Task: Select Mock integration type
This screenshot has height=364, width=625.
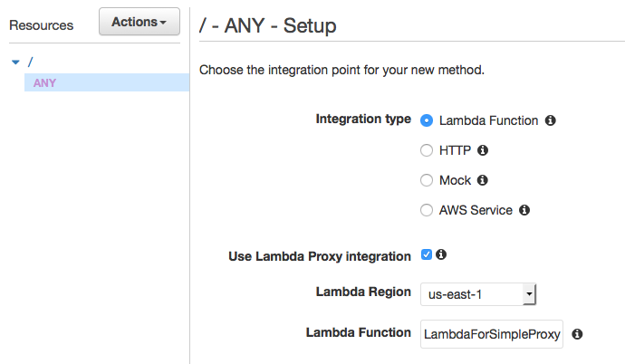Action: 427,180
